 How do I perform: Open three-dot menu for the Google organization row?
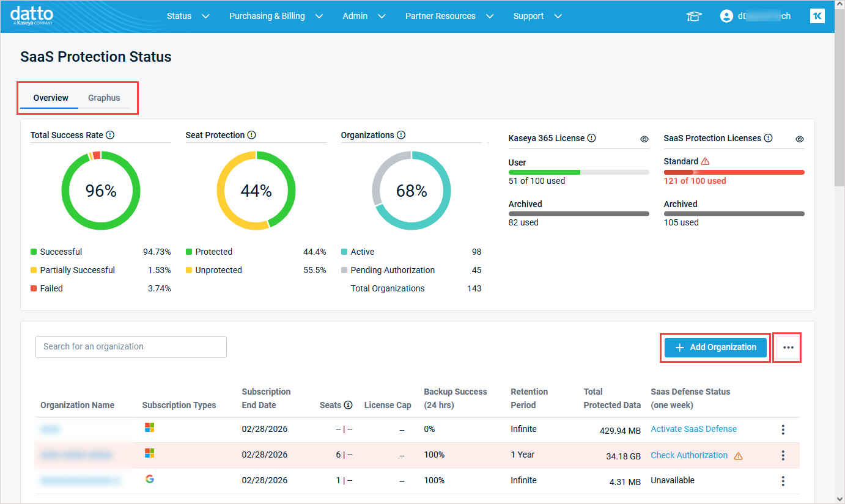[783, 481]
